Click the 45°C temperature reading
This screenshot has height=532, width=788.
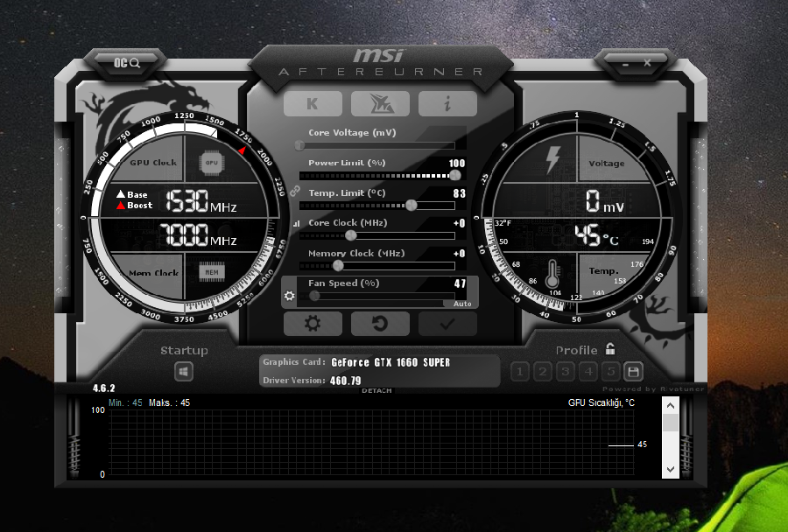click(596, 235)
